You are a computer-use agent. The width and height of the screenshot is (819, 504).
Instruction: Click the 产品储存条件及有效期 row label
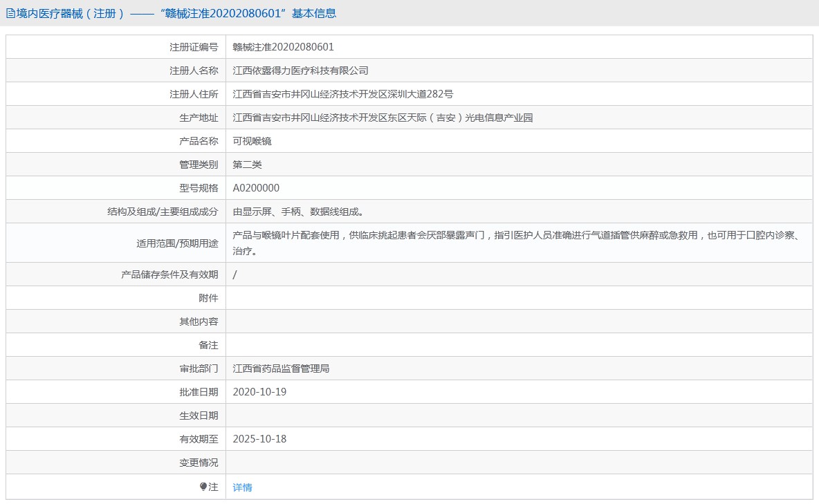coord(169,274)
